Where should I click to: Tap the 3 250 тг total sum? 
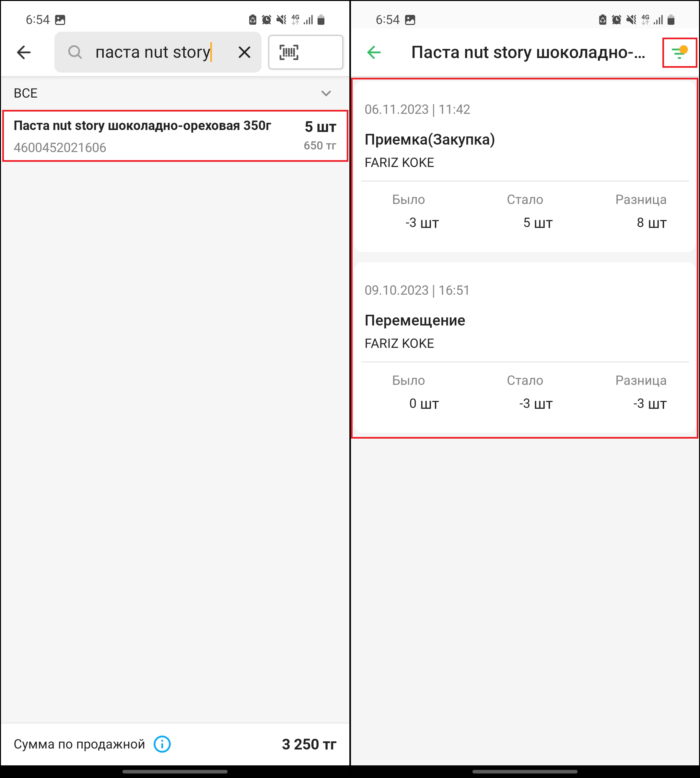coord(309,744)
